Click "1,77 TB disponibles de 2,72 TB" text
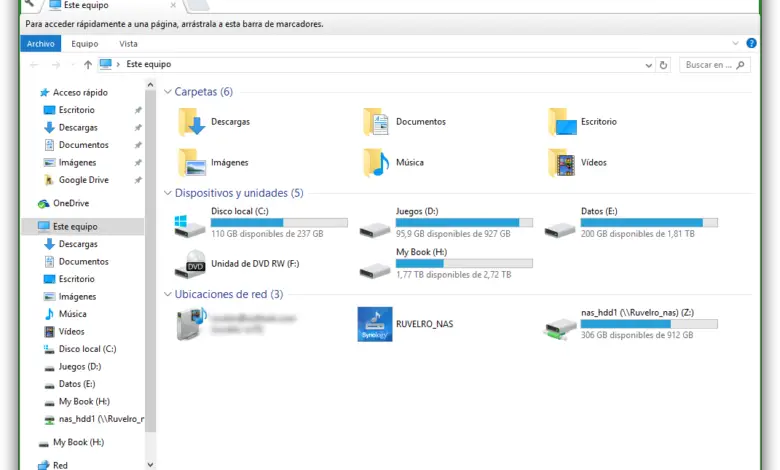 [x=454, y=275]
